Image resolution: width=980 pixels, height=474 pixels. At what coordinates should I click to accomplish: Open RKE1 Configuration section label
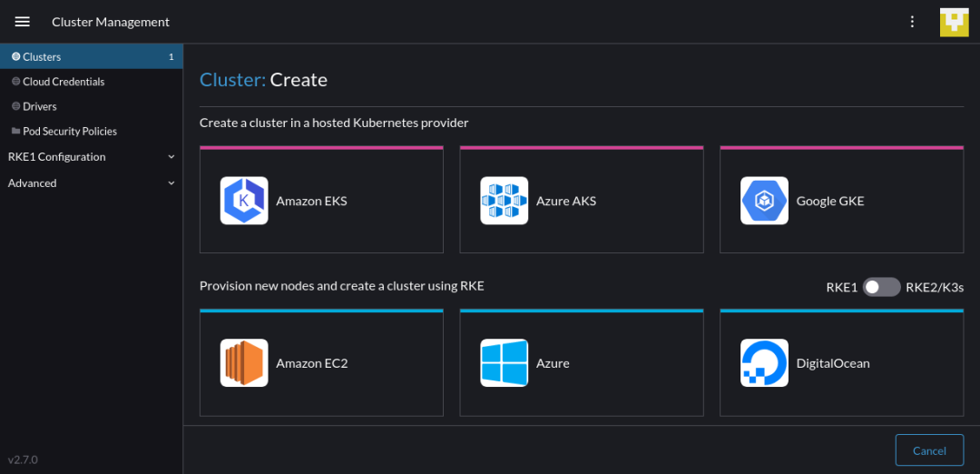(57, 157)
